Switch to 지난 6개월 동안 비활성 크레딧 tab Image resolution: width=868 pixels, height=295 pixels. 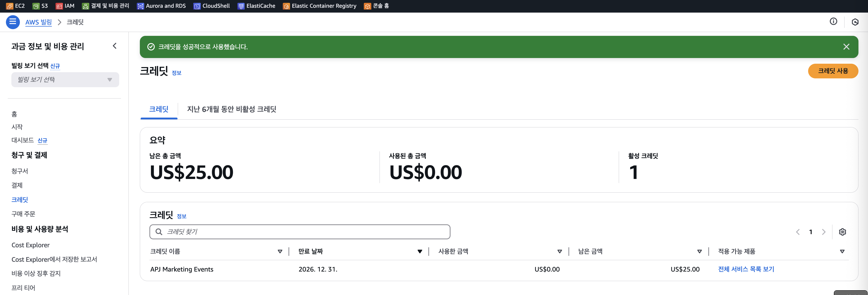tap(231, 109)
